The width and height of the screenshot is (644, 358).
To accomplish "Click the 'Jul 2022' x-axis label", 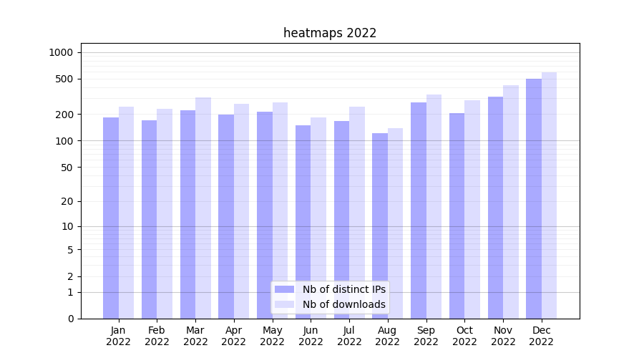I will click(x=349, y=336).
